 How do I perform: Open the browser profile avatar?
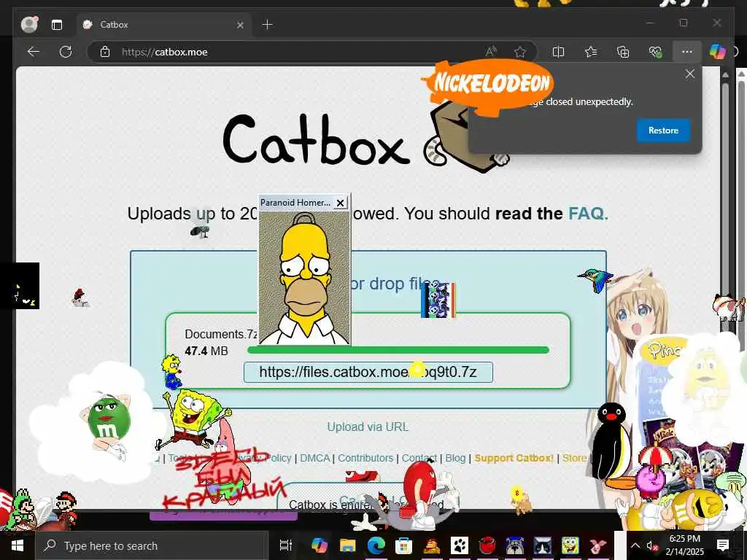(29, 24)
